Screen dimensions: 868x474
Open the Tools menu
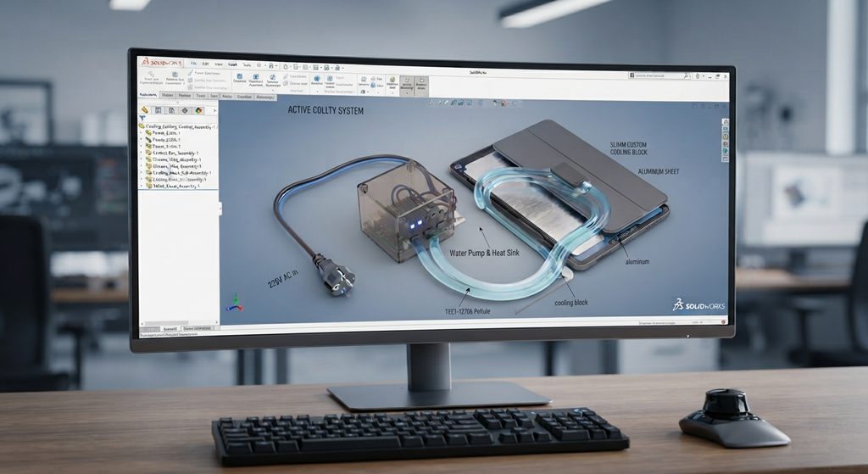[247, 64]
